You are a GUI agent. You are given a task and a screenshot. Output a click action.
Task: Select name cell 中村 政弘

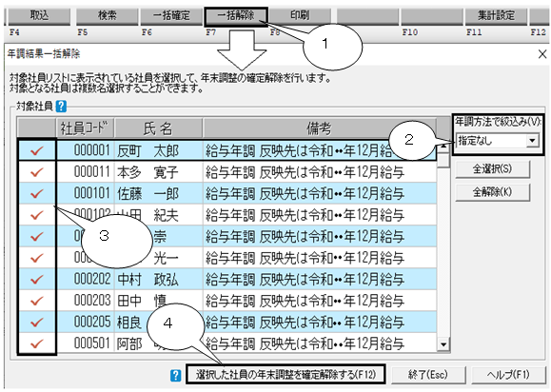pos(159,279)
